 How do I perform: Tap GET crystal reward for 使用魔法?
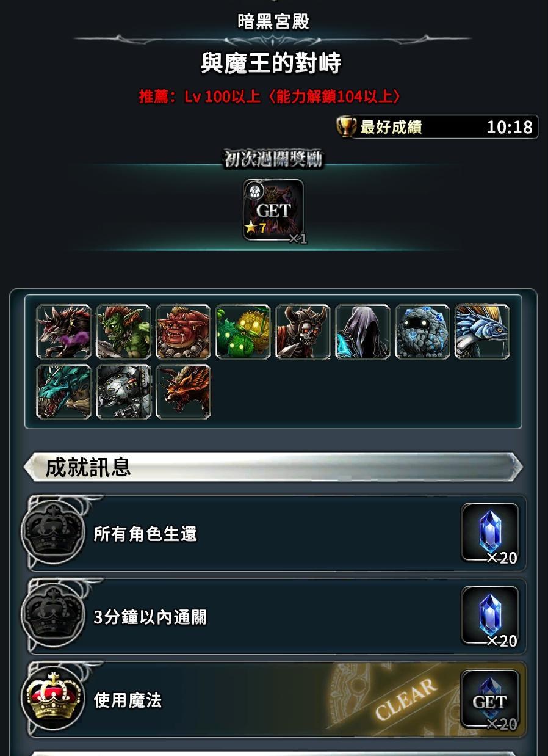point(490,699)
